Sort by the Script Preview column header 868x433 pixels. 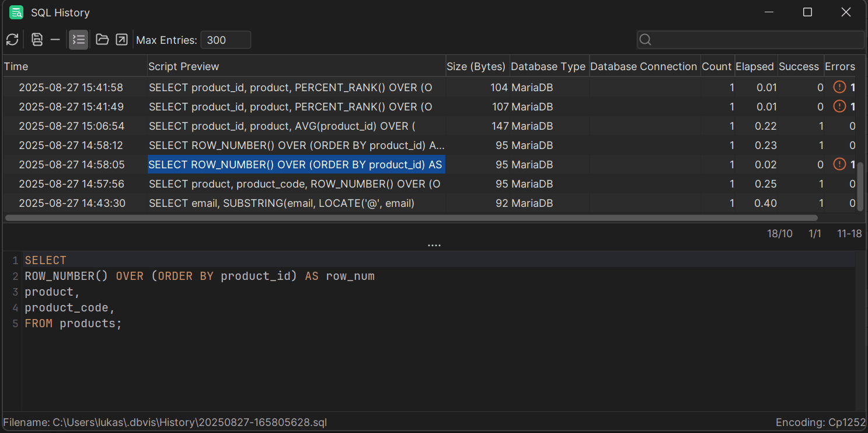[296, 67]
